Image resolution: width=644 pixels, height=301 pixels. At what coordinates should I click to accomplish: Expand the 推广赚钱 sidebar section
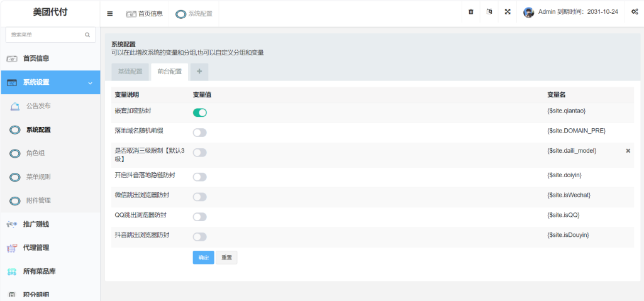coord(50,224)
